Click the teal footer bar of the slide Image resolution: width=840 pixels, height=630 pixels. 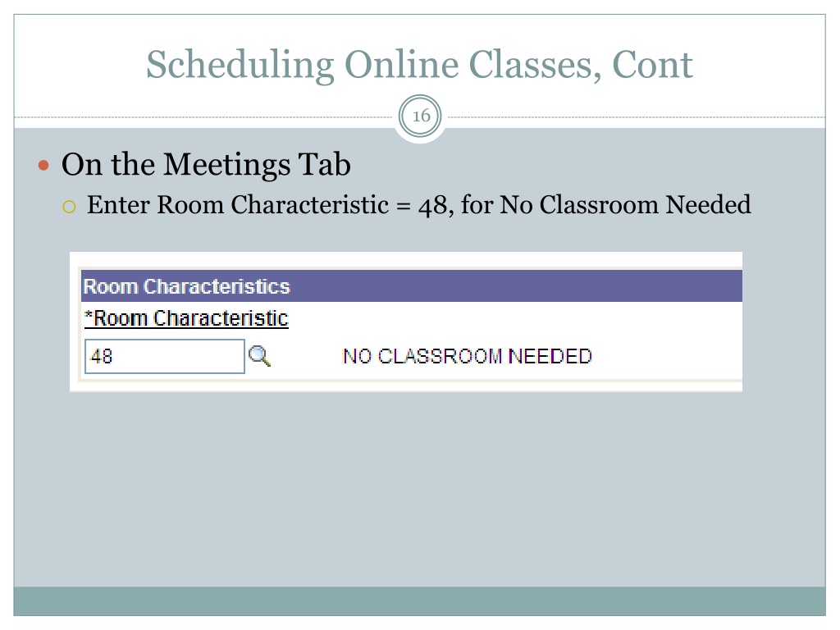point(419,601)
